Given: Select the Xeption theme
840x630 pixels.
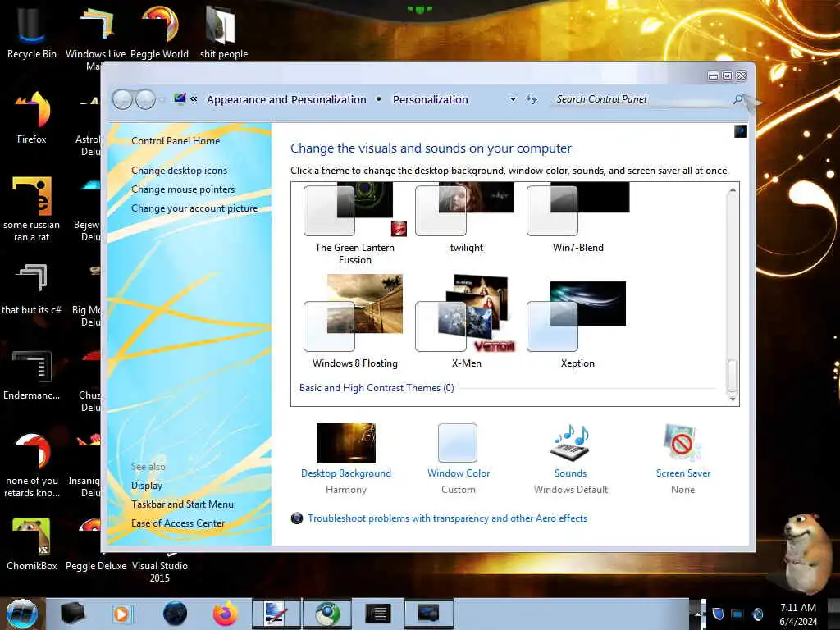Looking at the screenshot, I should [x=577, y=325].
